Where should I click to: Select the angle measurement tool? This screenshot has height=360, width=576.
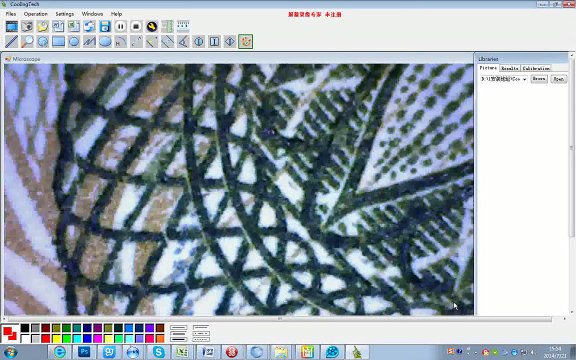183,42
